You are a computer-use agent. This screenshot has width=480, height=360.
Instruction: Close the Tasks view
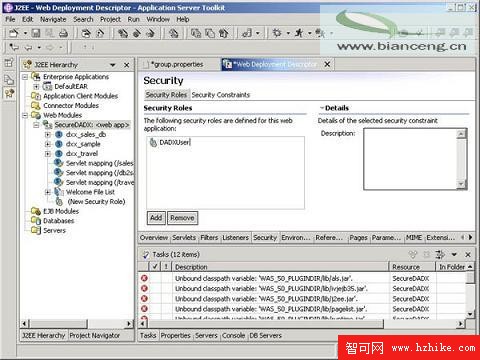point(468,255)
